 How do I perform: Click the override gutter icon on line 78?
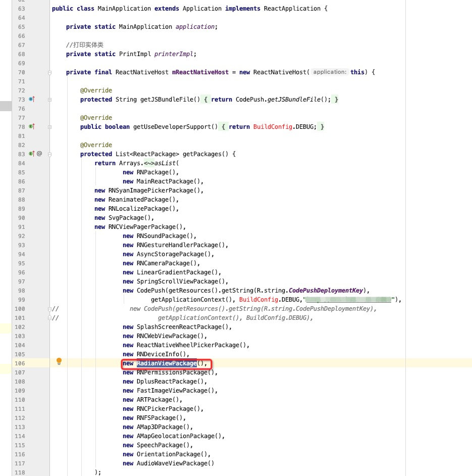(x=32, y=126)
